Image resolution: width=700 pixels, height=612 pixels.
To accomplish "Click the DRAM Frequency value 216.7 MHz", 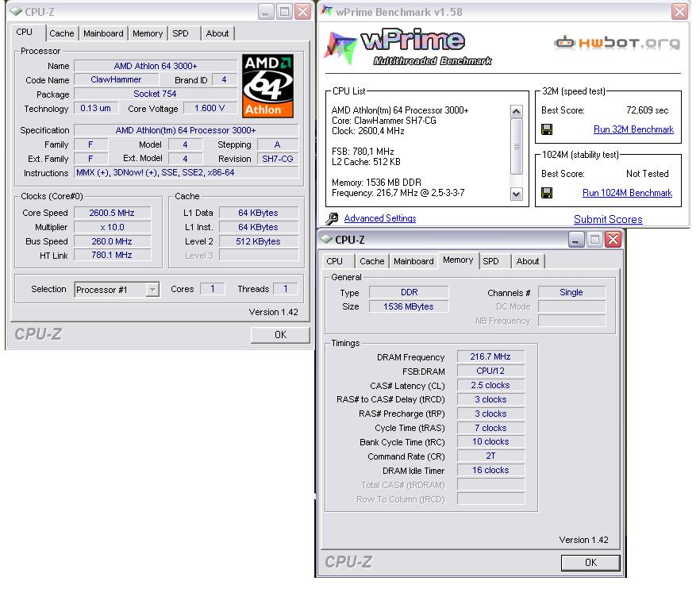I will coord(490,356).
